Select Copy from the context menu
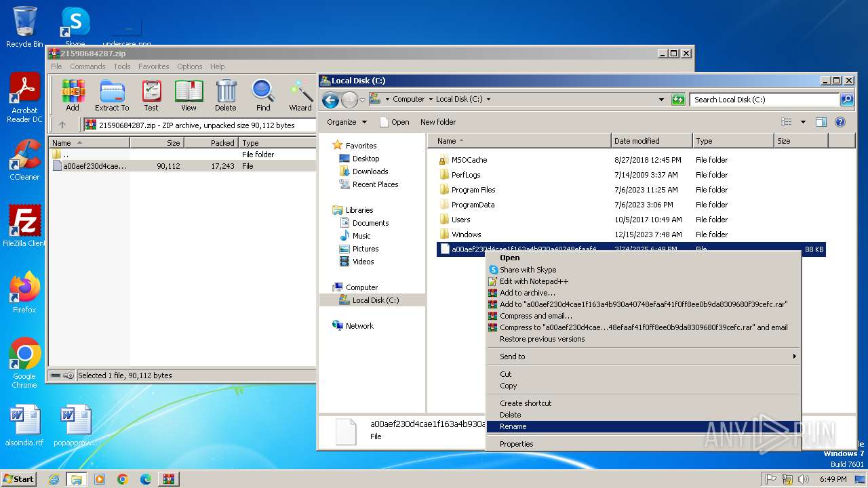This screenshot has height=488, width=868. tap(644, 386)
